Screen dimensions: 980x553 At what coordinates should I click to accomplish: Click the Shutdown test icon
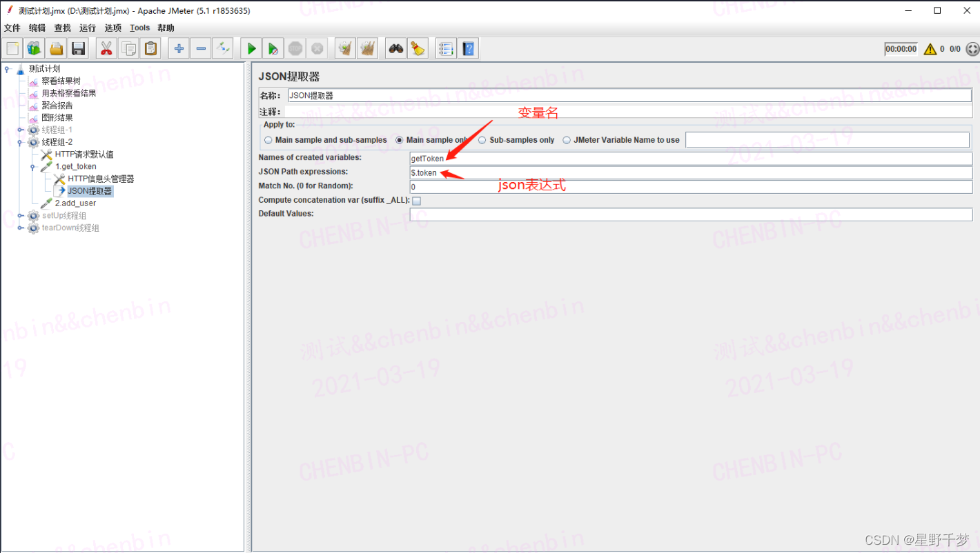point(317,48)
